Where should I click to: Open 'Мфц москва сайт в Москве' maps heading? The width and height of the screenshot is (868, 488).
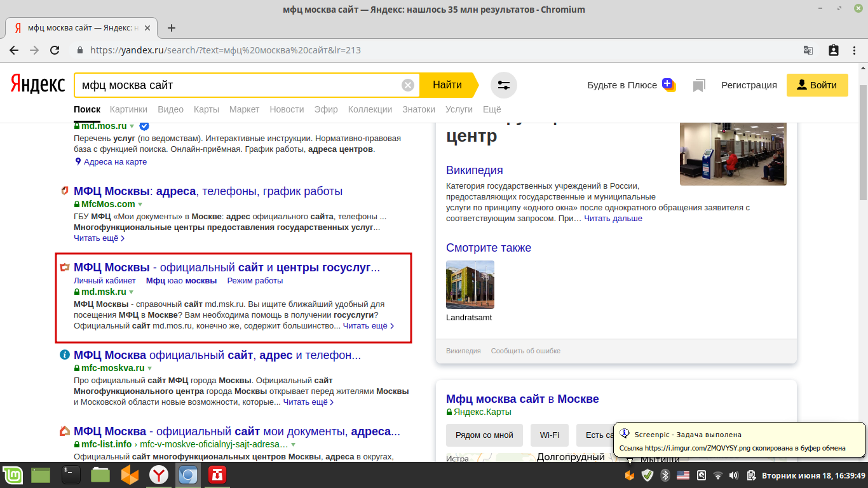click(522, 399)
